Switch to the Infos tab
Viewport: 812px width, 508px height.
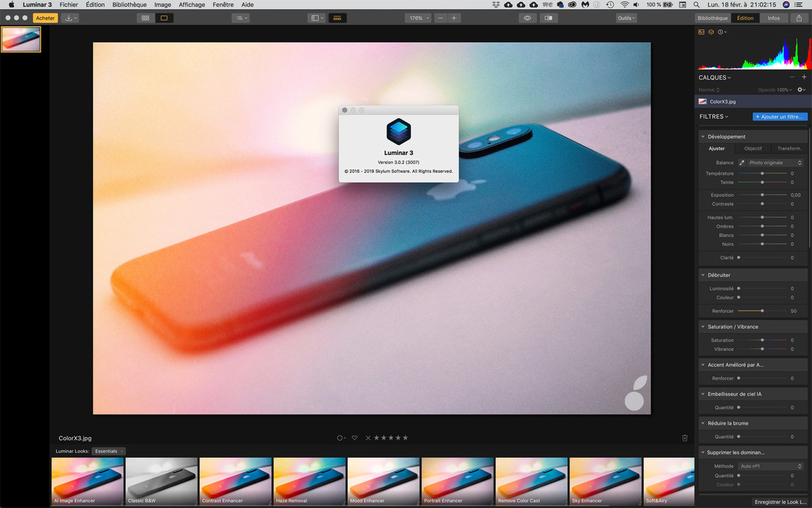click(773, 18)
